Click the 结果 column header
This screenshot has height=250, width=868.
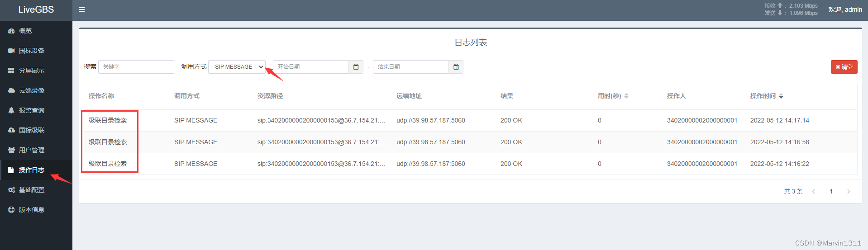coord(507,96)
